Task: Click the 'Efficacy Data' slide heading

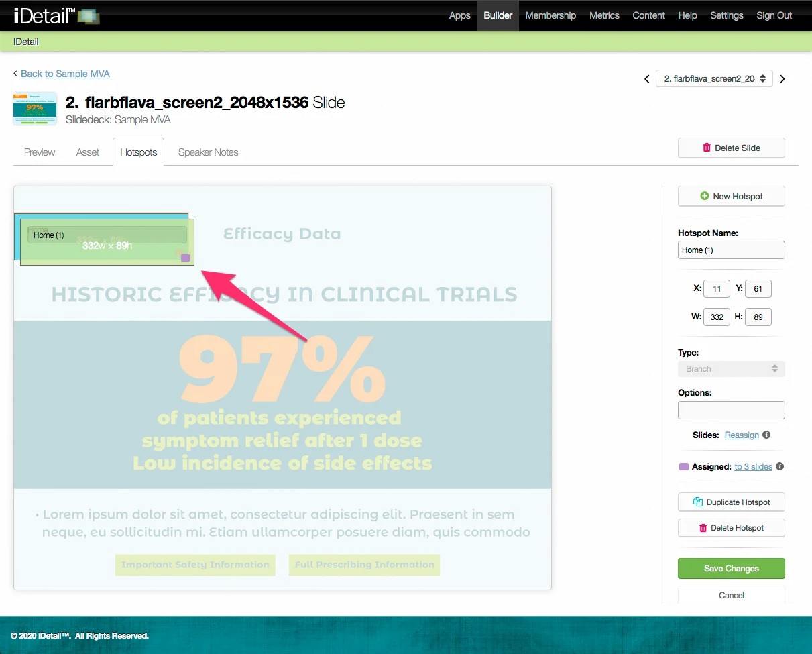Action: [282, 234]
